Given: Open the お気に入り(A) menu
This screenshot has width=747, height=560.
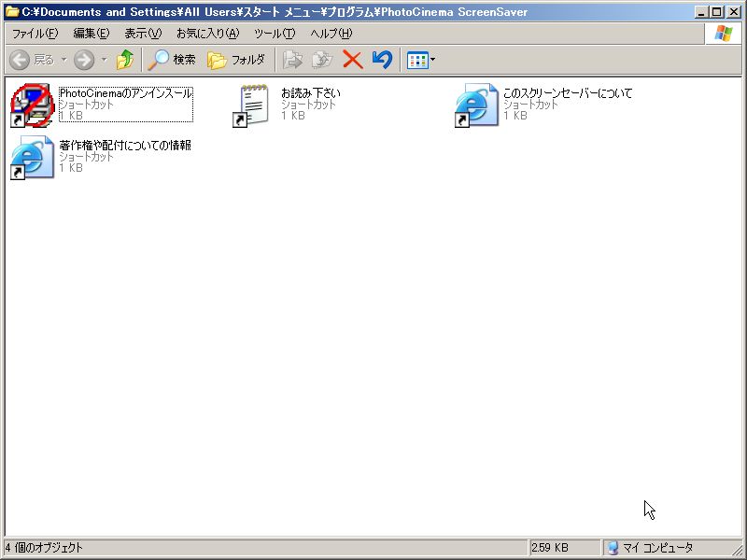Looking at the screenshot, I should [207, 34].
